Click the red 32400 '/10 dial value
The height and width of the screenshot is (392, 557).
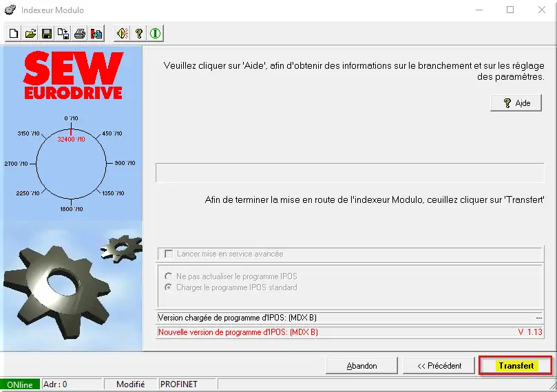coord(72,140)
